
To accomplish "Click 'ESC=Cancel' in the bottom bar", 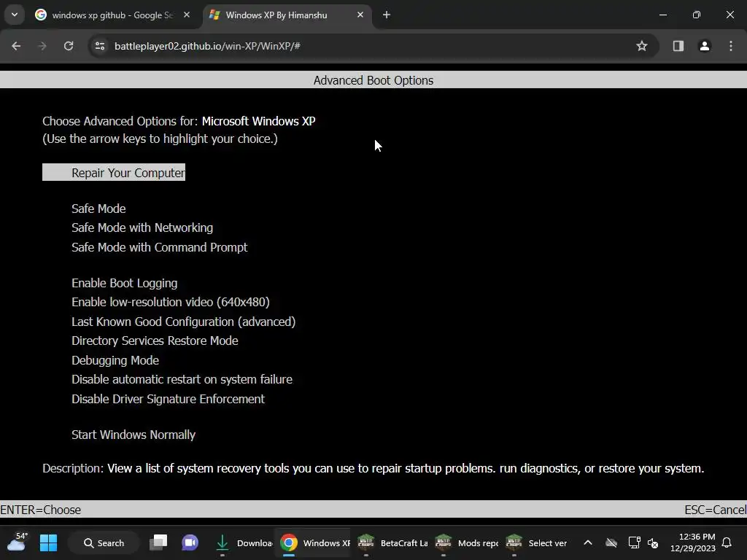I will (715, 510).
